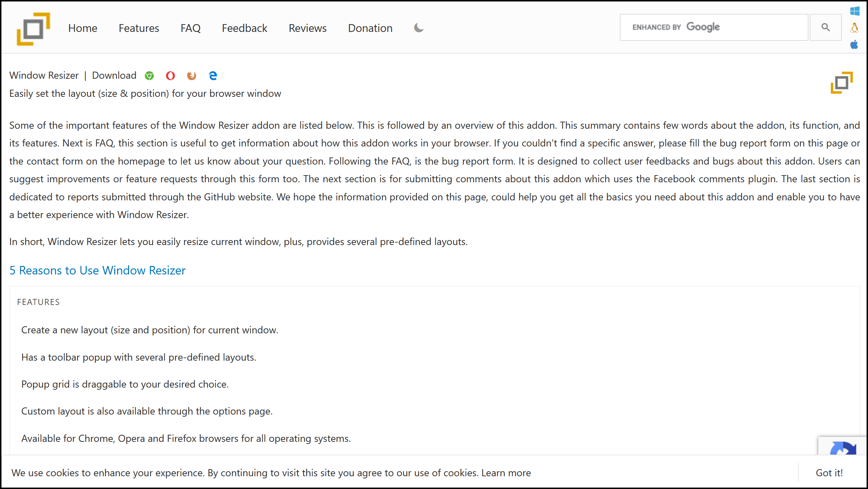Click 'Create a new layout' feature line
Viewport: 868px width, 489px height.
[x=150, y=330]
